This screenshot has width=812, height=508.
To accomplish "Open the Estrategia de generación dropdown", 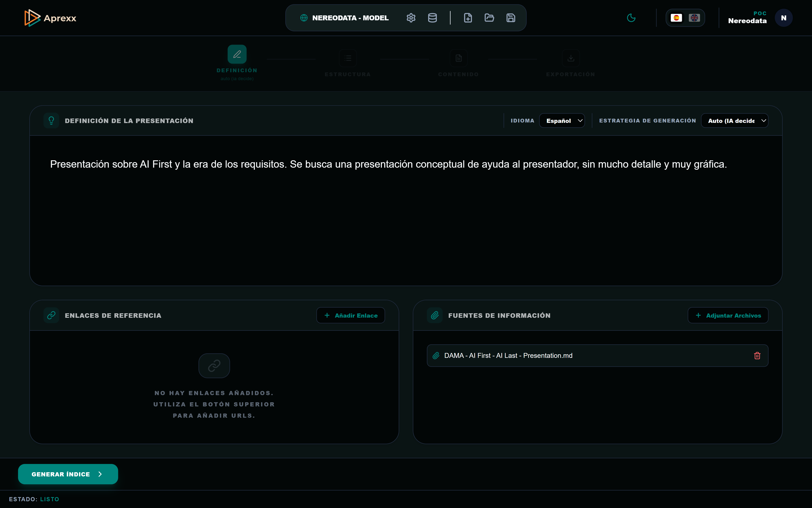I will point(735,121).
